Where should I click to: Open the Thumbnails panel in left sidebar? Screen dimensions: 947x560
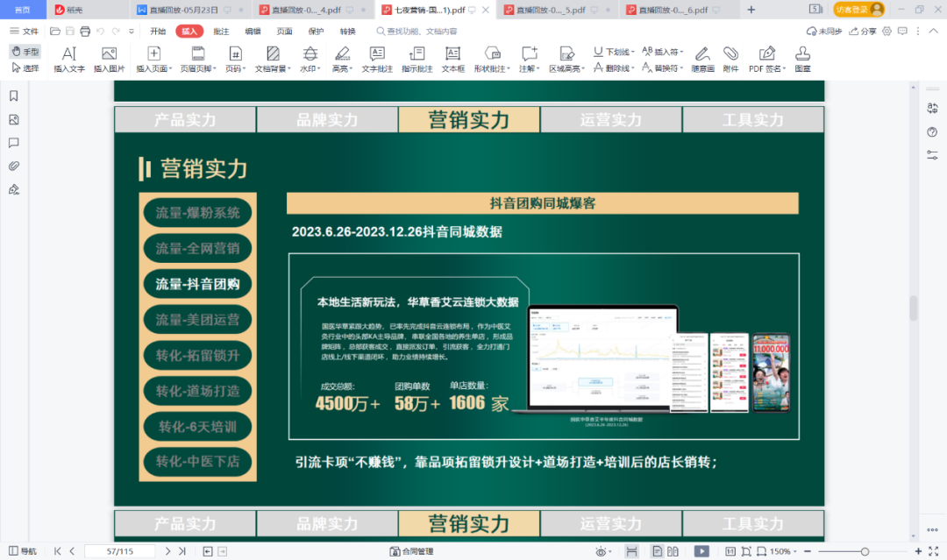click(14, 119)
